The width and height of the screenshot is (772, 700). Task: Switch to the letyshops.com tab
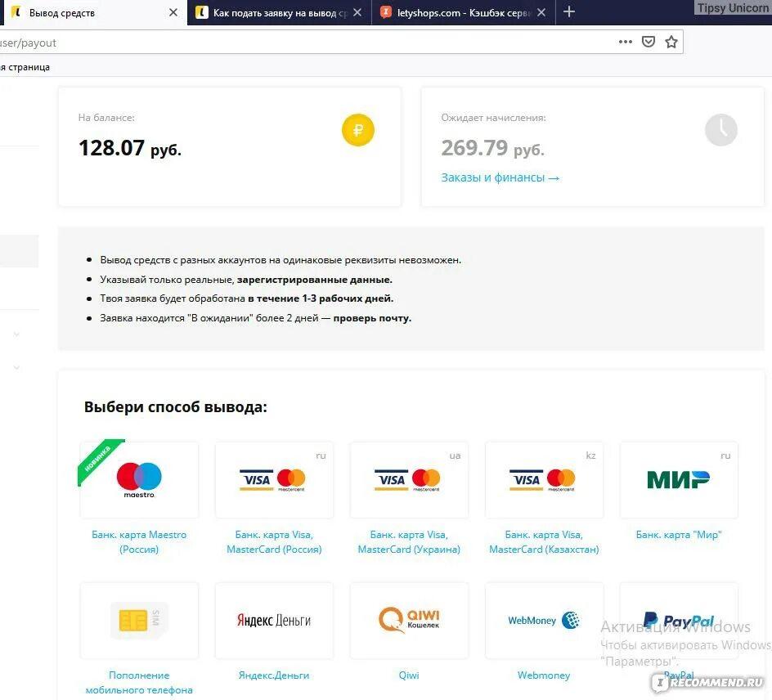463,13
